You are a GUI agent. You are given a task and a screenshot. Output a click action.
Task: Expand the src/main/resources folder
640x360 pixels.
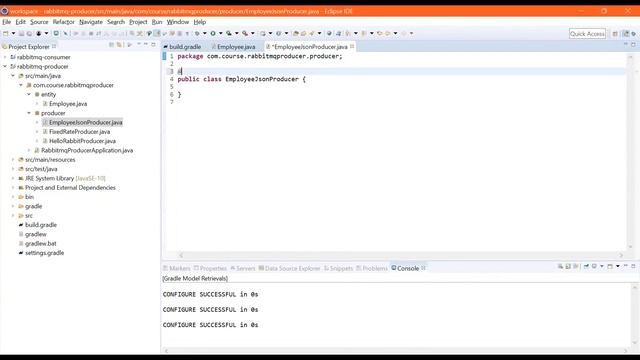13,160
